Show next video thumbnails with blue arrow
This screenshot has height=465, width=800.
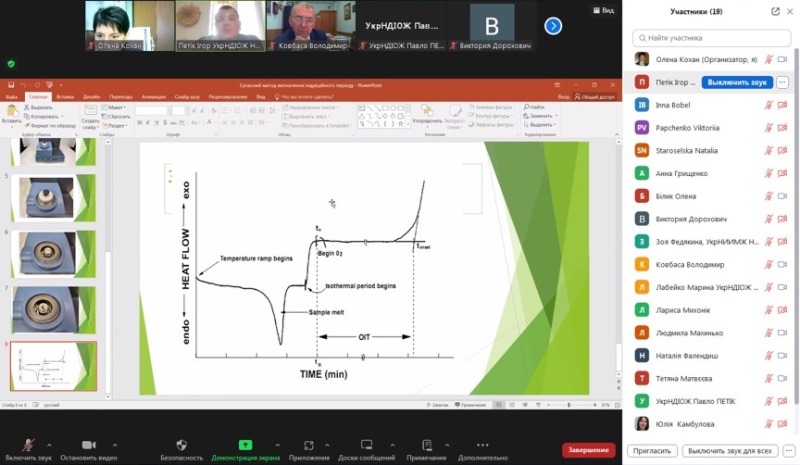(553, 26)
